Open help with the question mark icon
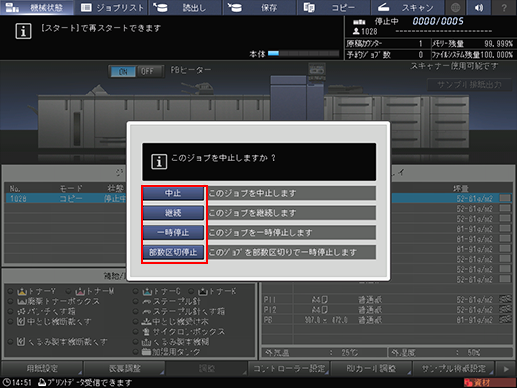This screenshot has width=517, height=388. point(504,7)
